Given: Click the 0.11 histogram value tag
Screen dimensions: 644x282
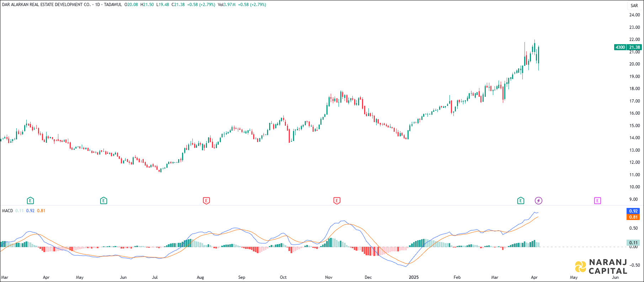Looking at the screenshot, I should (x=633, y=243).
